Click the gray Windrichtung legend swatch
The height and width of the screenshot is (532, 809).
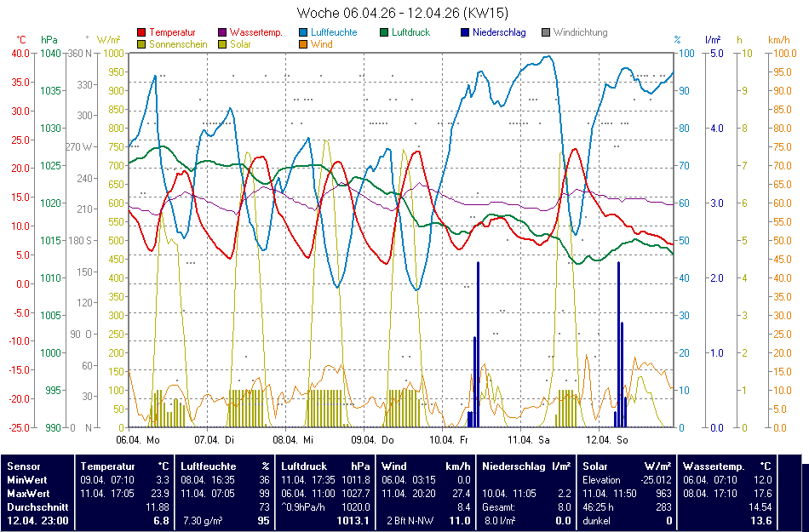(x=546, y=33)
